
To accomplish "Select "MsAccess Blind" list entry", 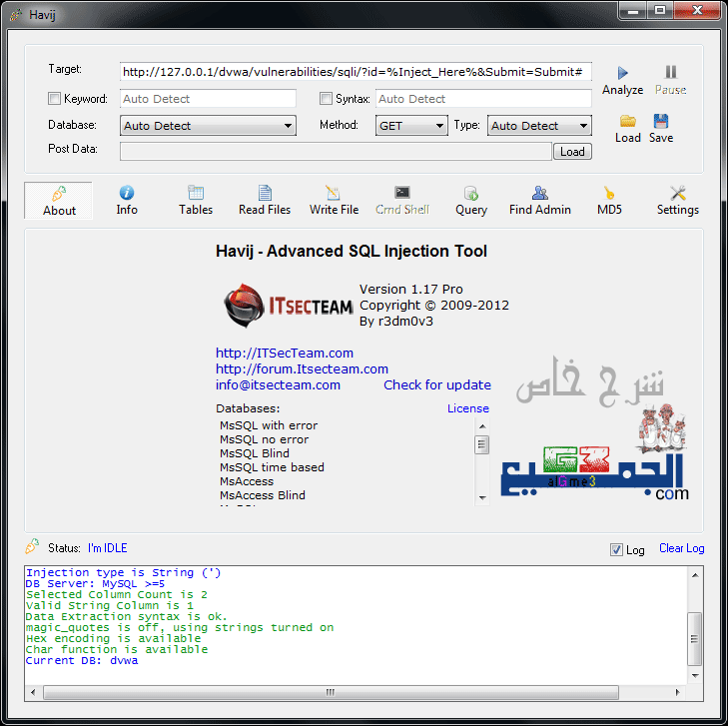I will (x=263, y=495).
